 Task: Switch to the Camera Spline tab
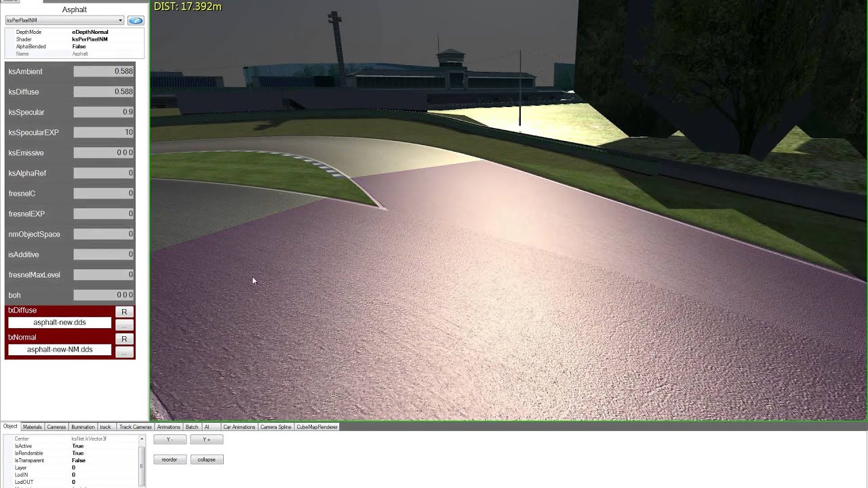pyautogui.click(x=276, y=427)
